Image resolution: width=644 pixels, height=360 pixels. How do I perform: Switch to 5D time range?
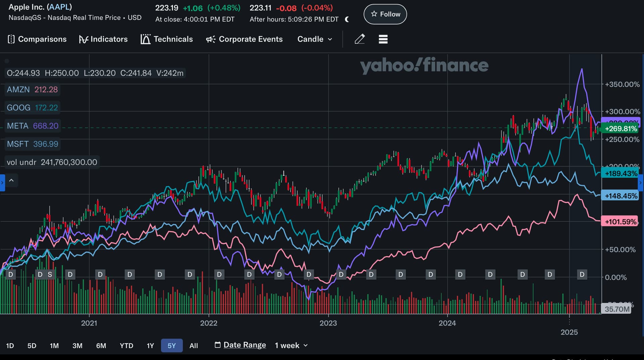pos(32,346)
